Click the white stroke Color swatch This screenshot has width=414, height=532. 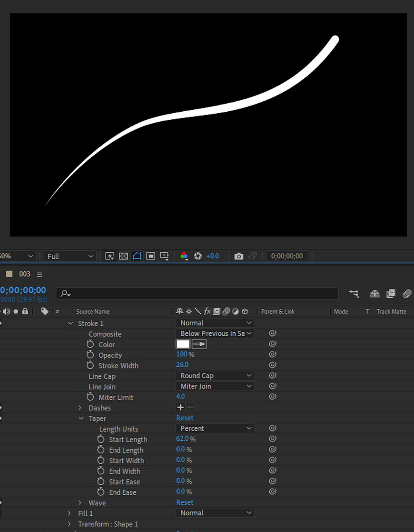tap(183, 344)
